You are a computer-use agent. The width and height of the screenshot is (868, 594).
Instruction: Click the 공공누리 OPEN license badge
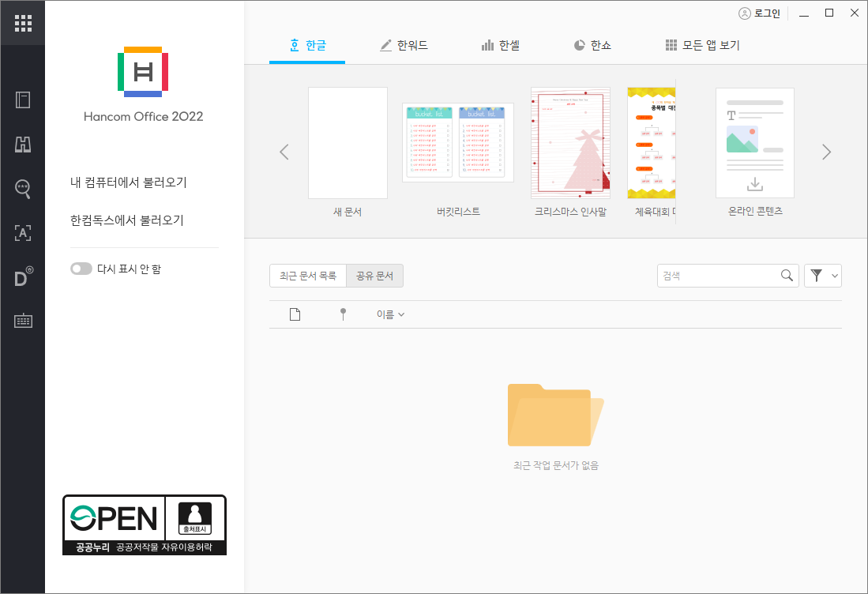tap(145, 524)
